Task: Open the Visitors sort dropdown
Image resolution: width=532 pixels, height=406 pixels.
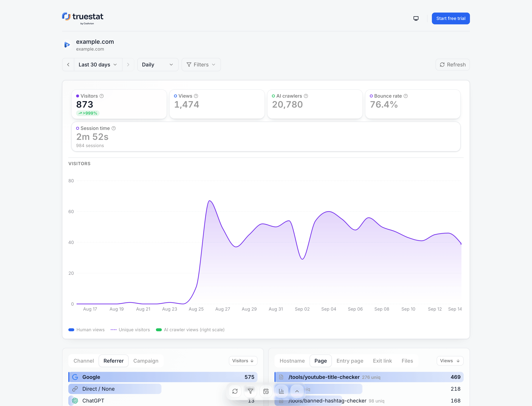Action: click(x=243, y=361)
